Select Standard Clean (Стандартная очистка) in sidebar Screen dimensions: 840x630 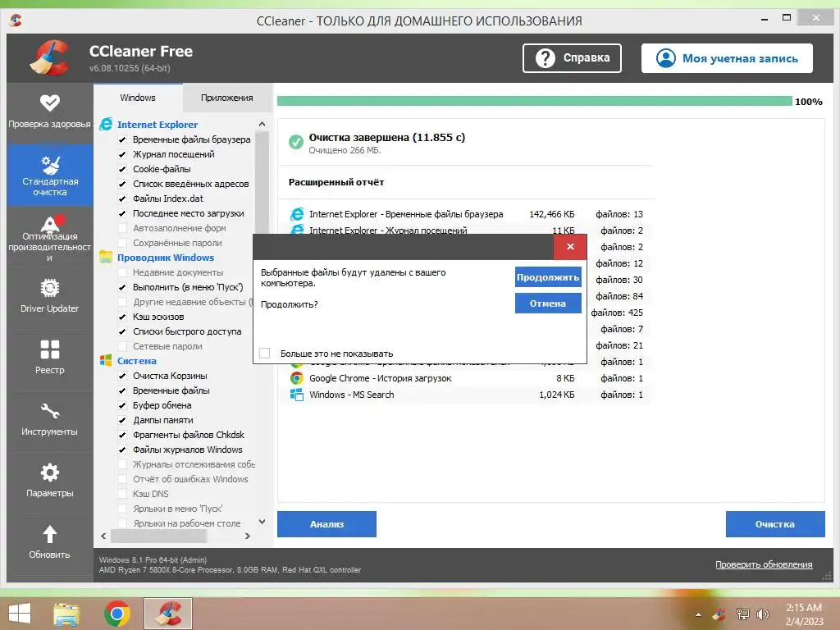coord(50,175)
